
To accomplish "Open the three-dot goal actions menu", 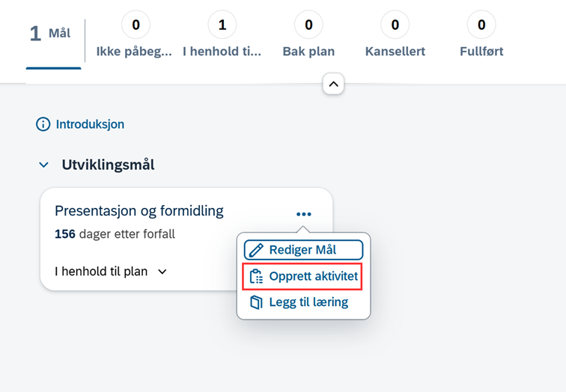I will [303, 214].
